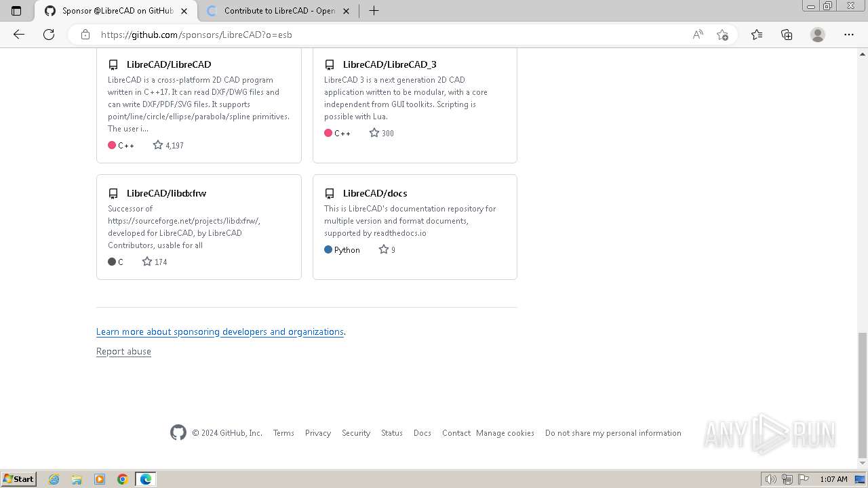This screenshot has height=488, width=868.
Task: Open Read Aloud icon in address bar
Action: point(697,35)
